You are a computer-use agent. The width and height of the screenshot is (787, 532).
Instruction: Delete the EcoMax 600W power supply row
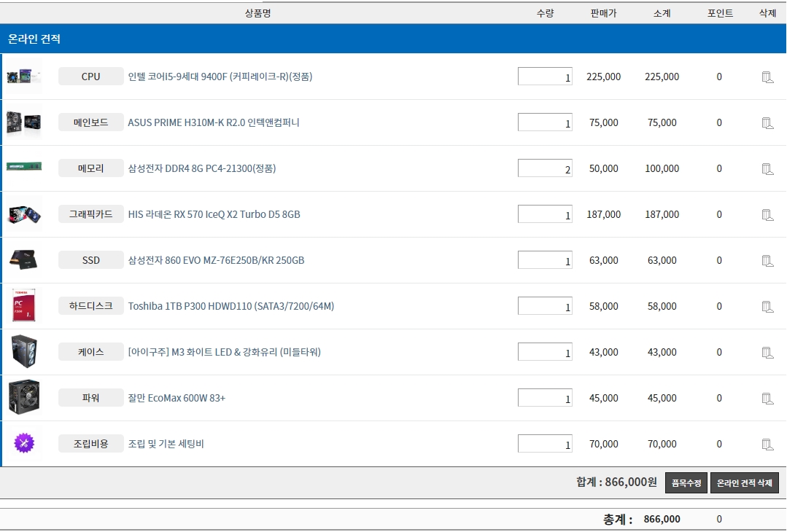click(767, 398)
